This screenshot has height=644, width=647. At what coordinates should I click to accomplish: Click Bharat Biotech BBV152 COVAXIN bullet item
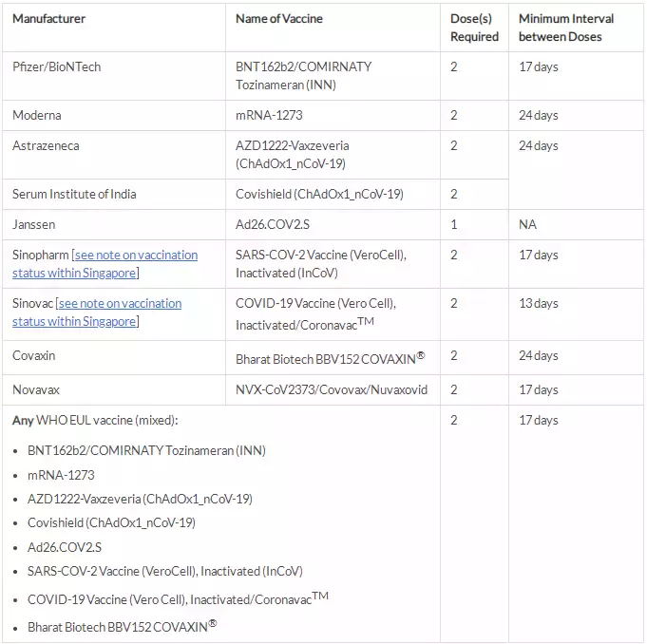(122, 627)
